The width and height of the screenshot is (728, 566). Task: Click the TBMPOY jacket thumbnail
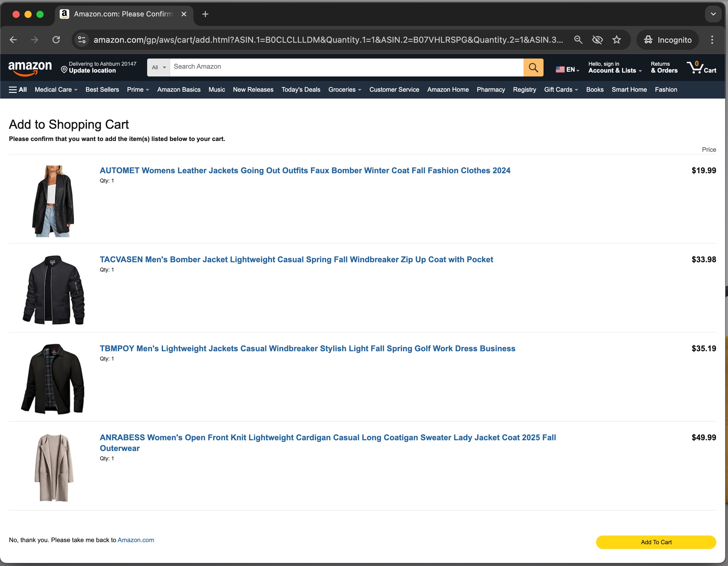53,379
